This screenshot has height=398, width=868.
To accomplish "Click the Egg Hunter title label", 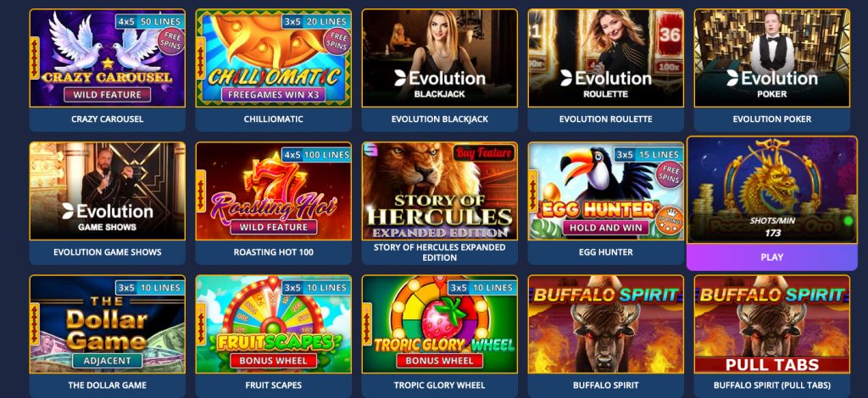I will (605, 252).
